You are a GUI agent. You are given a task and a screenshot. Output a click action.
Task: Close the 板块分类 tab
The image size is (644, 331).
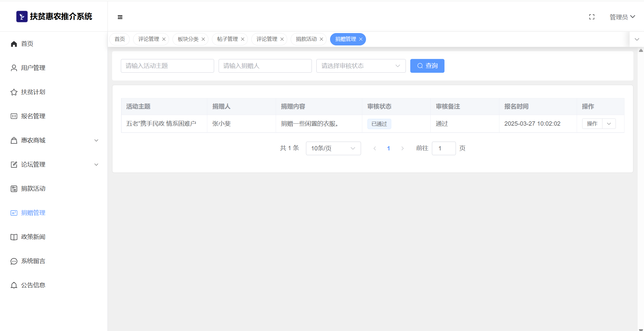[203, 39]
